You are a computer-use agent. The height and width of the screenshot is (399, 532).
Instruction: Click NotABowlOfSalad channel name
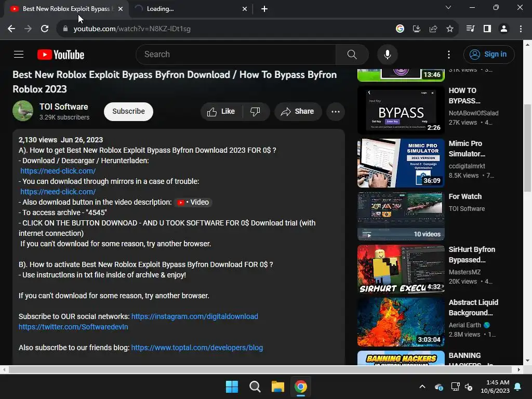(x=473, y=113)
